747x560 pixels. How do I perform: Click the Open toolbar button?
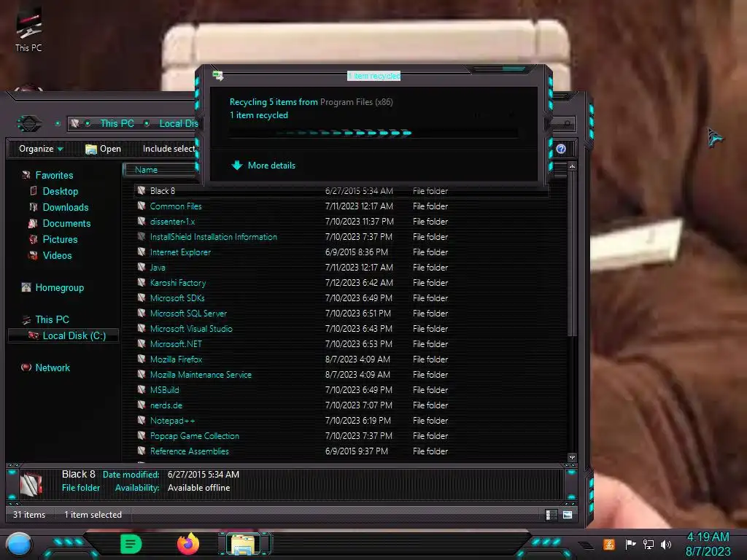[104, 149]
